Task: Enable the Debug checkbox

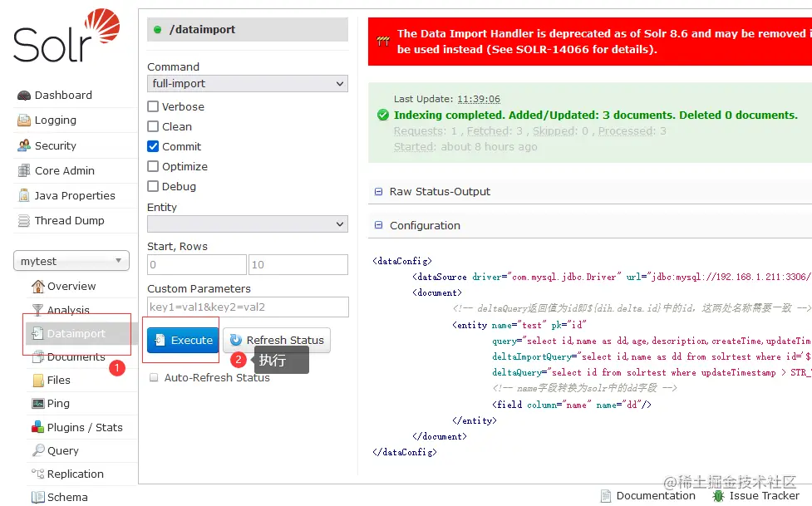Action: [x=153, y=186]
